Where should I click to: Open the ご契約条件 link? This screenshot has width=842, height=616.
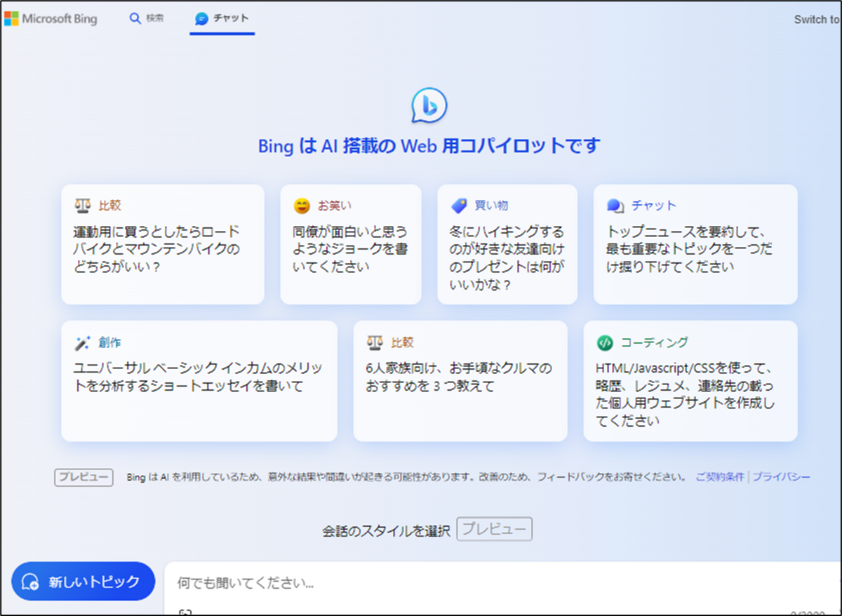point(720,477)
